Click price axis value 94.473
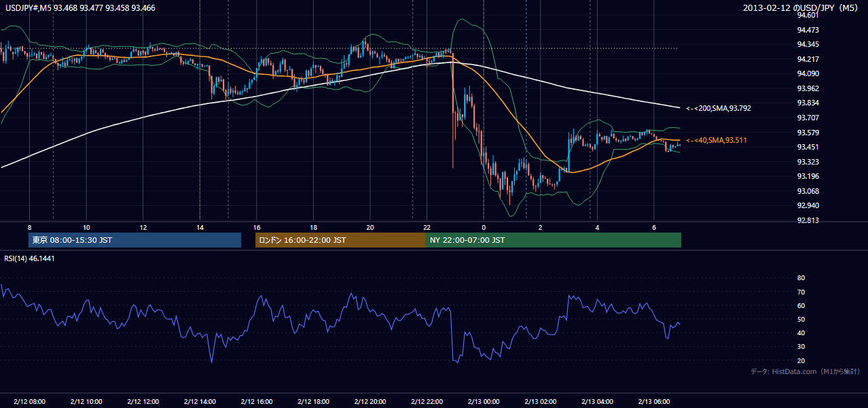 coord(807,30)
